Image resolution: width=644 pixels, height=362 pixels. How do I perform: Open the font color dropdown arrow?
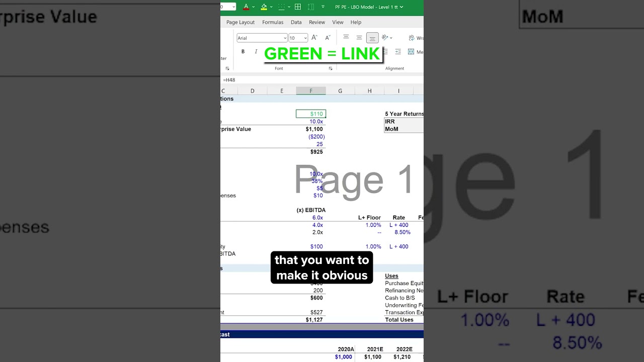pyautogui.click(x=253, y=7)
